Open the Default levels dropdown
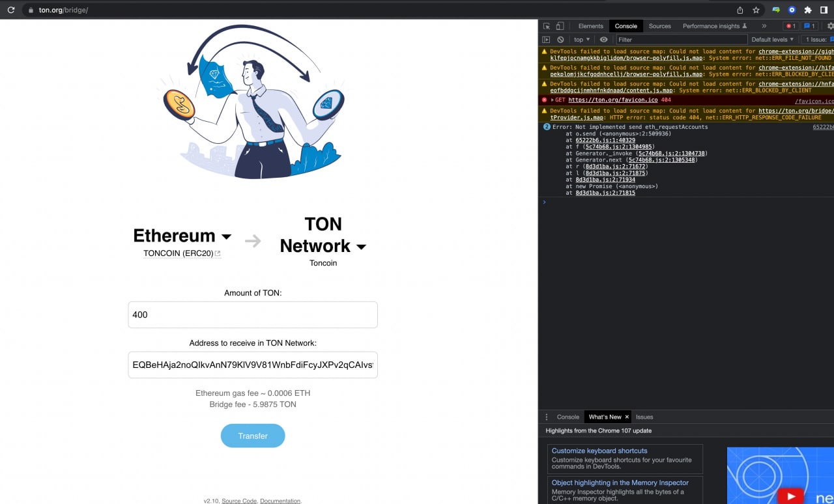This screenshot has height=504, width=834. 773,40
